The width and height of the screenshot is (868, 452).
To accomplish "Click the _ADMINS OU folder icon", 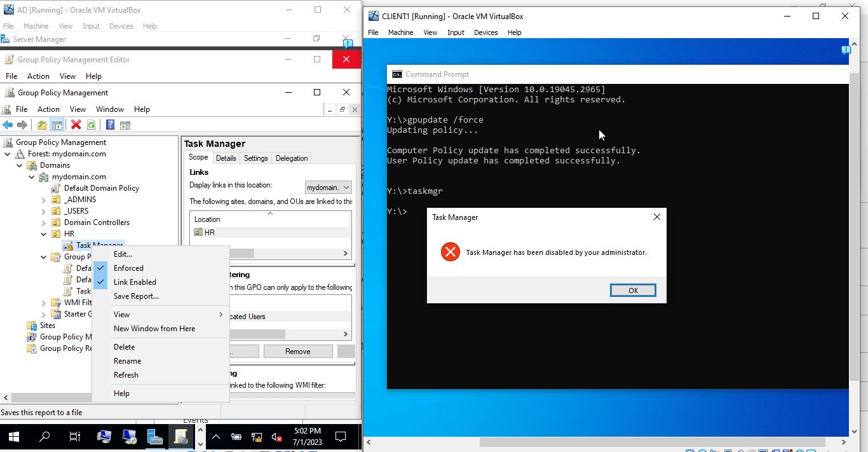I will click(56, 200).
